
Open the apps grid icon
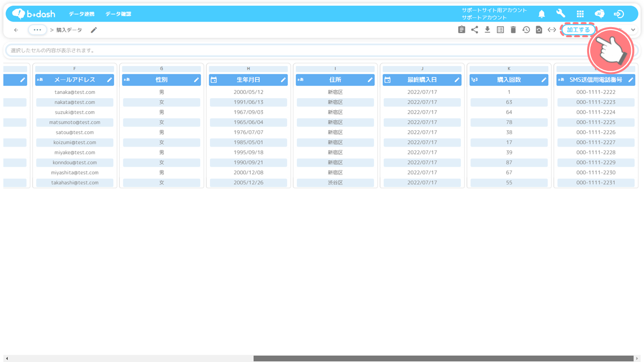580,14
